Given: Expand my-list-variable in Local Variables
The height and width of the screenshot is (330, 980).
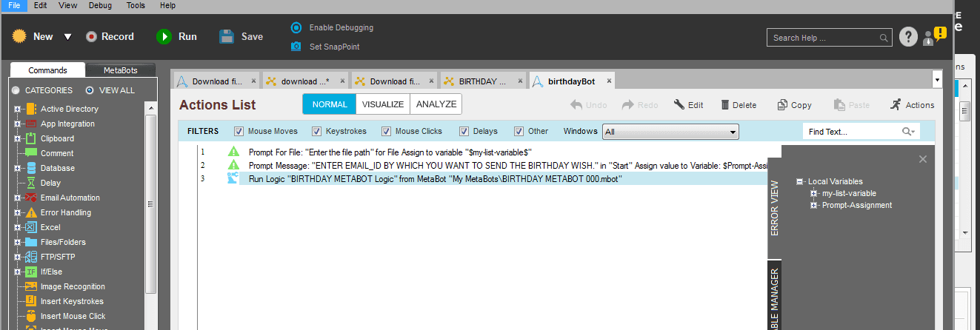Looking at the screenshot, I should 813,193.
